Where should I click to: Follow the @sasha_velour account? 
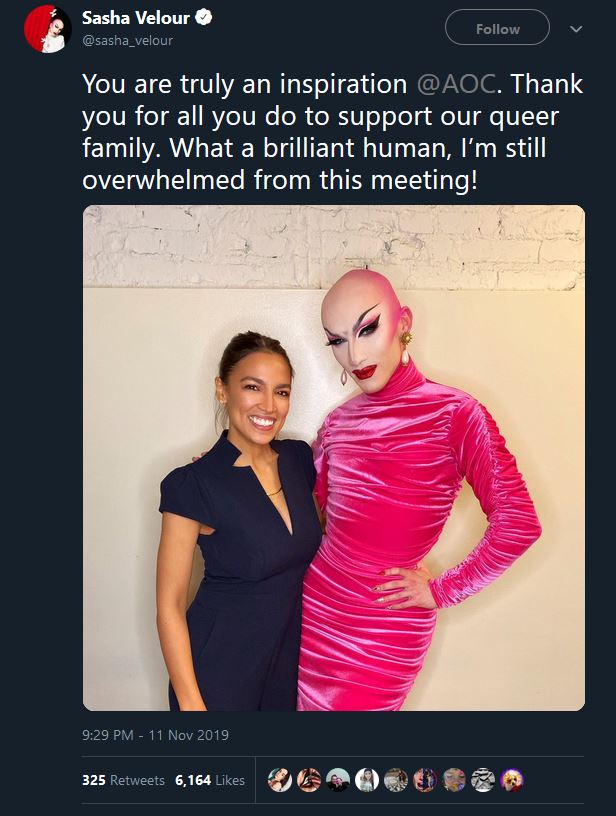[497, 28]
